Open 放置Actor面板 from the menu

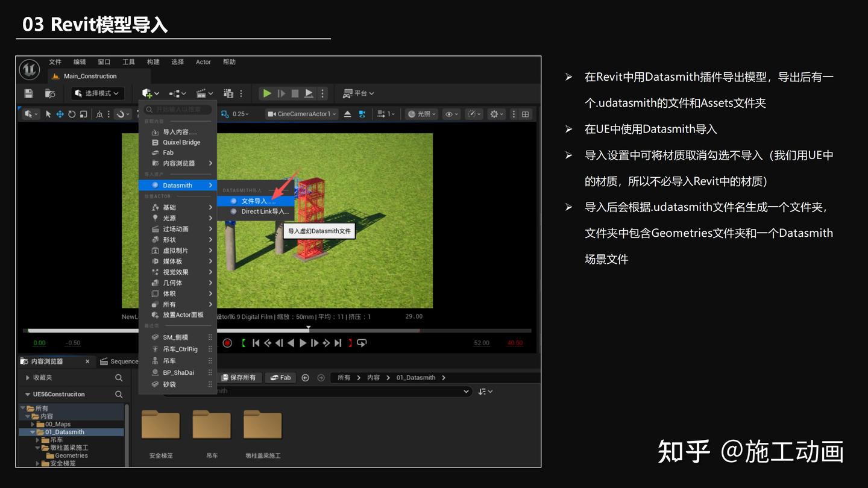pos(177,315)
